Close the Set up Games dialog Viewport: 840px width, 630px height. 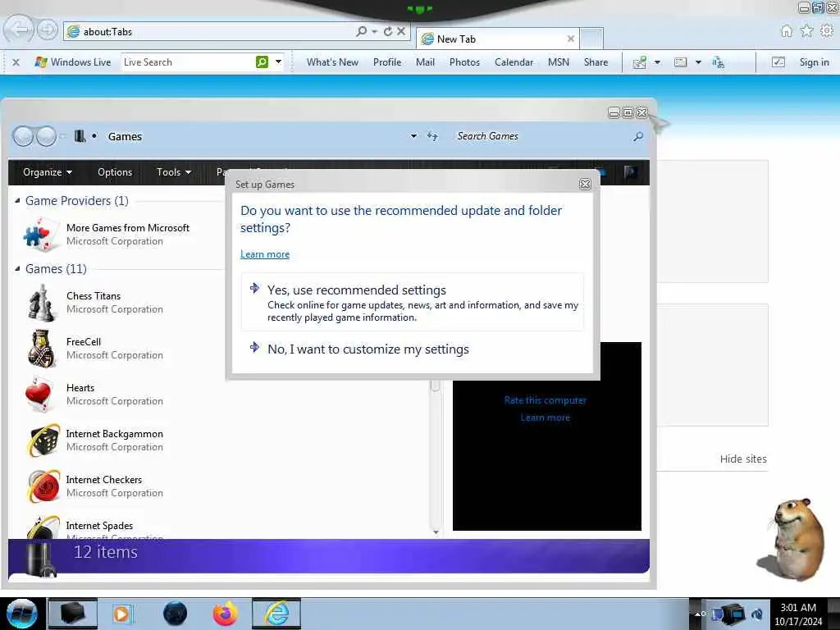(585, 185)
